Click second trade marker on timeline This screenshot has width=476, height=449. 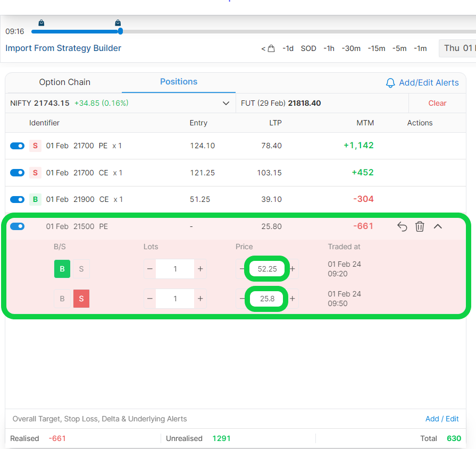coord(118,23)
